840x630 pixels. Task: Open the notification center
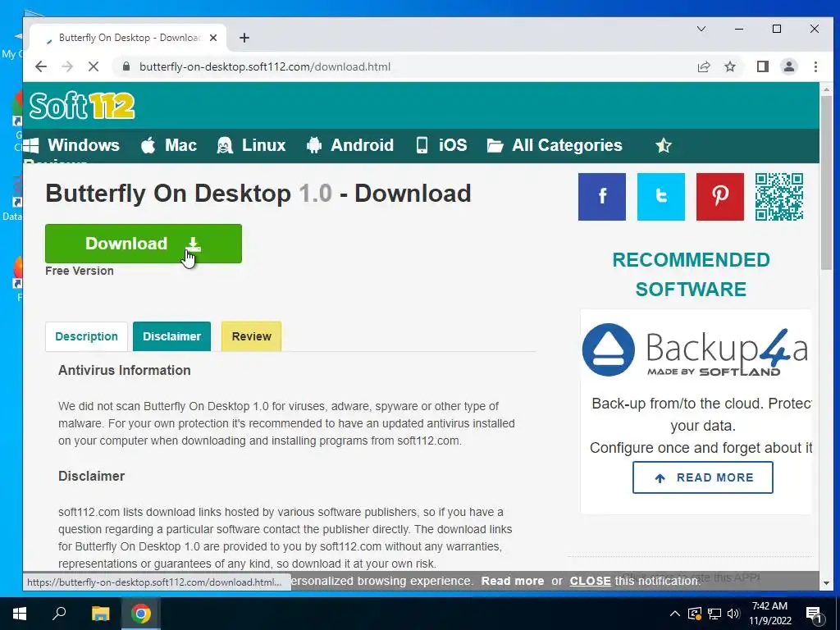814,614
